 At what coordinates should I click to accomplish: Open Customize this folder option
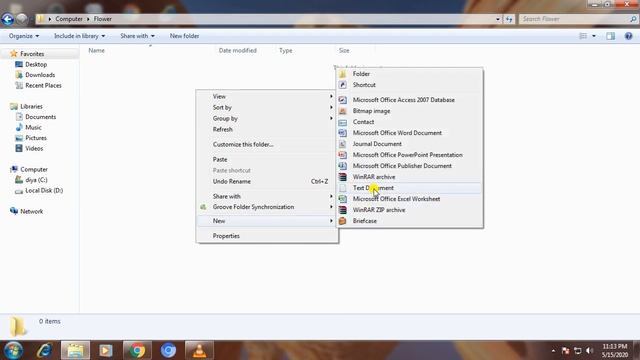tap(267, 144)
